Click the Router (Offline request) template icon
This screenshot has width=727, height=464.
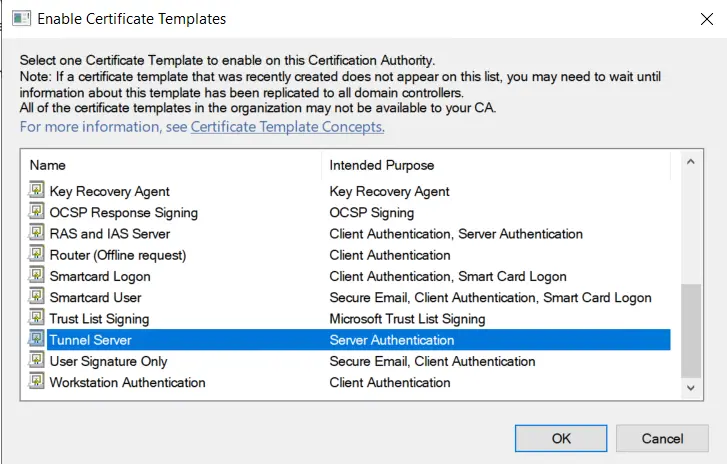(37, 255)
